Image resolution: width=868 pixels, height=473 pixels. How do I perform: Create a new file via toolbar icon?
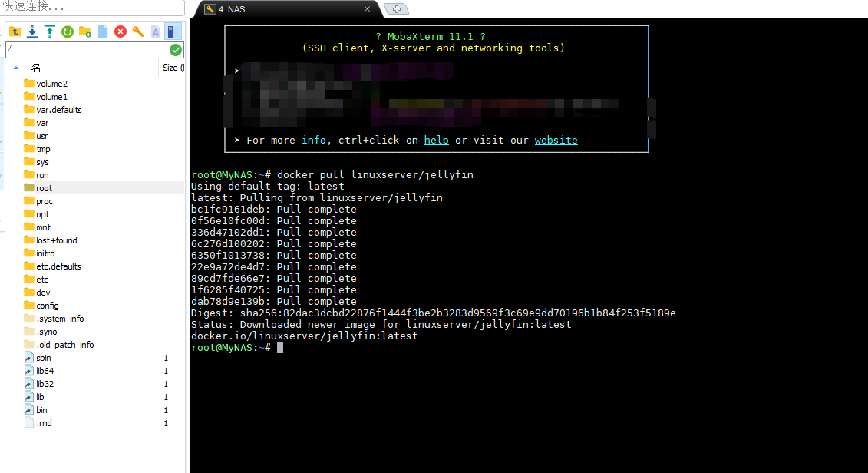(x=103, y=31)
